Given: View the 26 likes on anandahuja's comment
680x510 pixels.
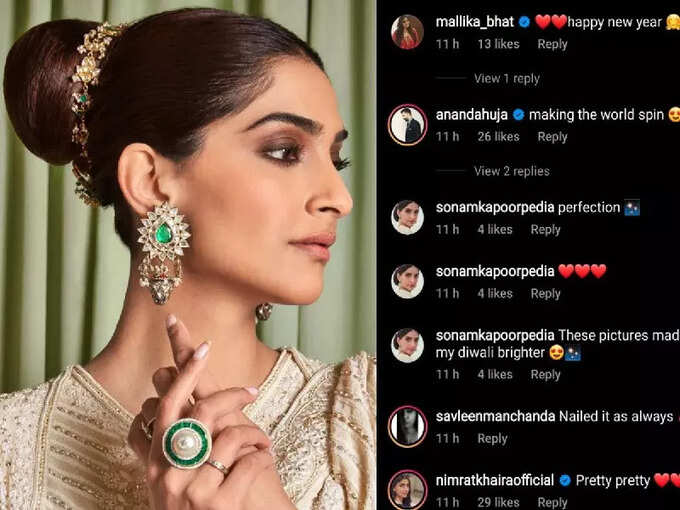Looking at the screenshot, I should (x=498, y=137).
